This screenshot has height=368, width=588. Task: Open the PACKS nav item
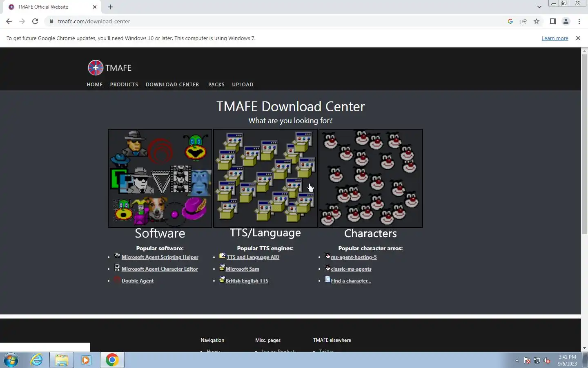[x=216, y=85]
